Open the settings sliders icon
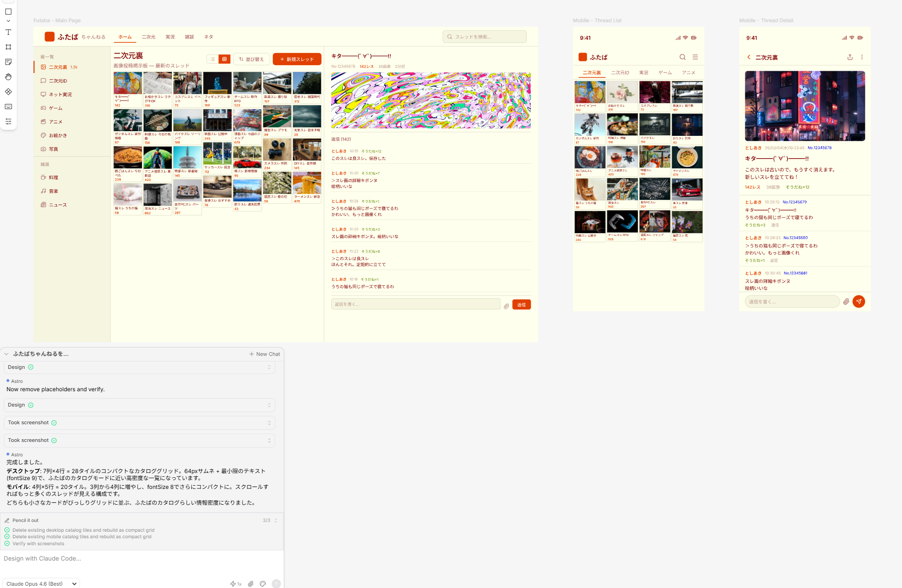The width and height of the screenshot is (902, 588). (x=8, y=121)
